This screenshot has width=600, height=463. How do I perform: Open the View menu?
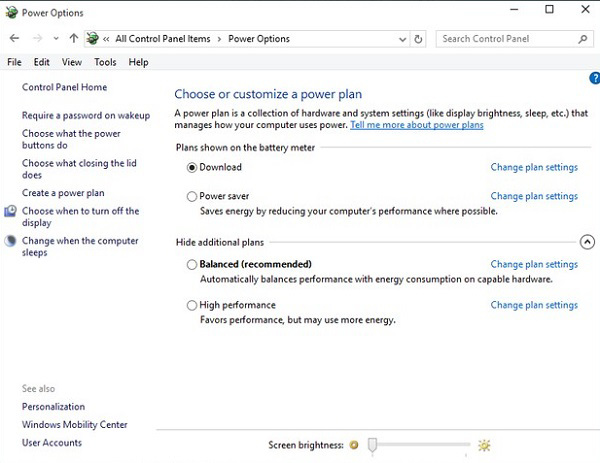[x=72, y=62]
